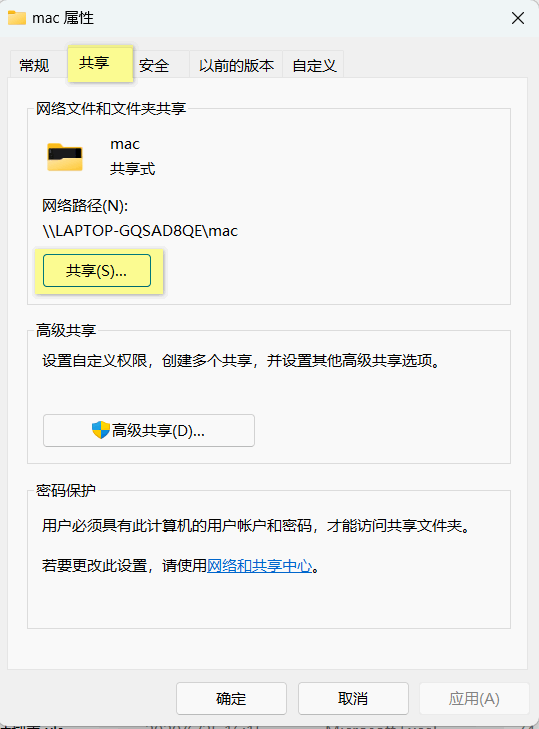
Task: Click the shared mac folder icon
Action: 65,157
